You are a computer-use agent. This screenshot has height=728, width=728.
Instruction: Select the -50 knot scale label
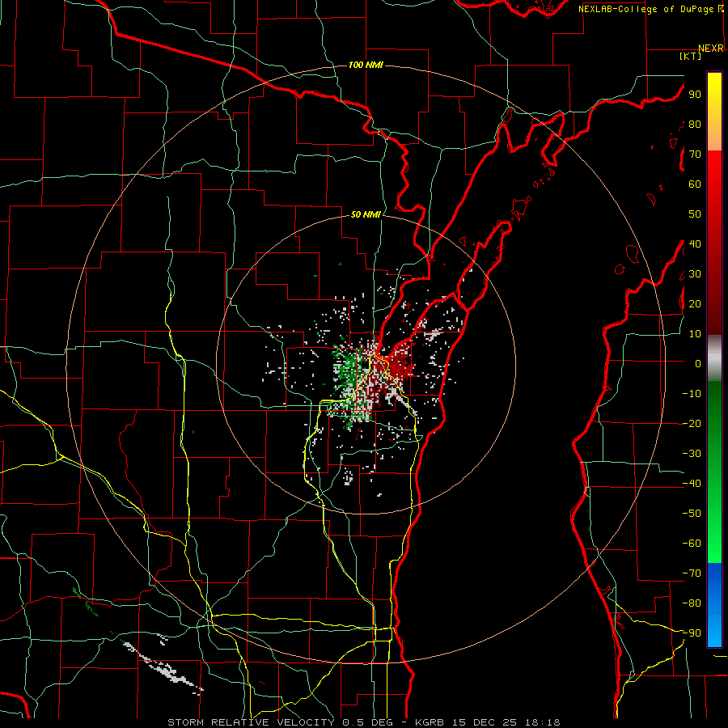point(692,514)
